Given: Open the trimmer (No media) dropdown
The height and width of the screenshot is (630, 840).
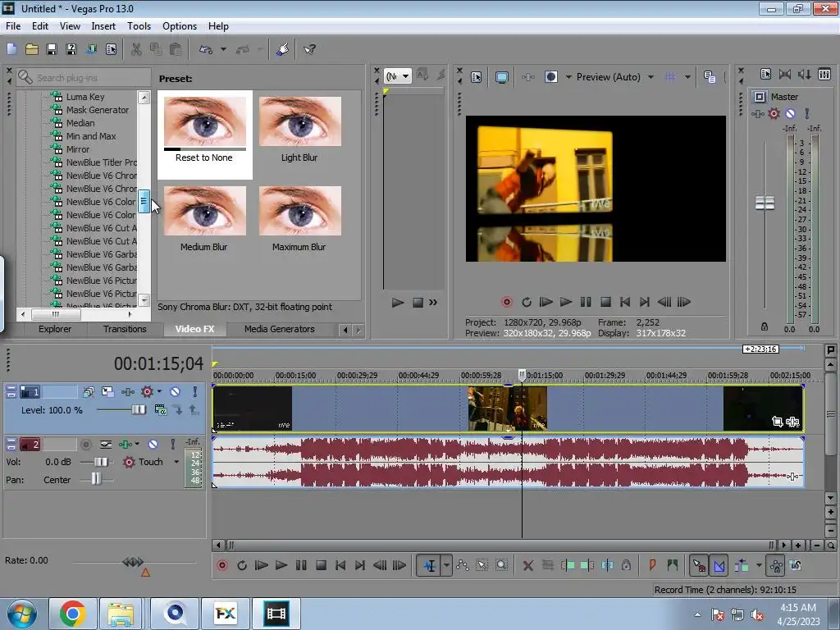Looking at the screenshot, I should coord(405,76).
